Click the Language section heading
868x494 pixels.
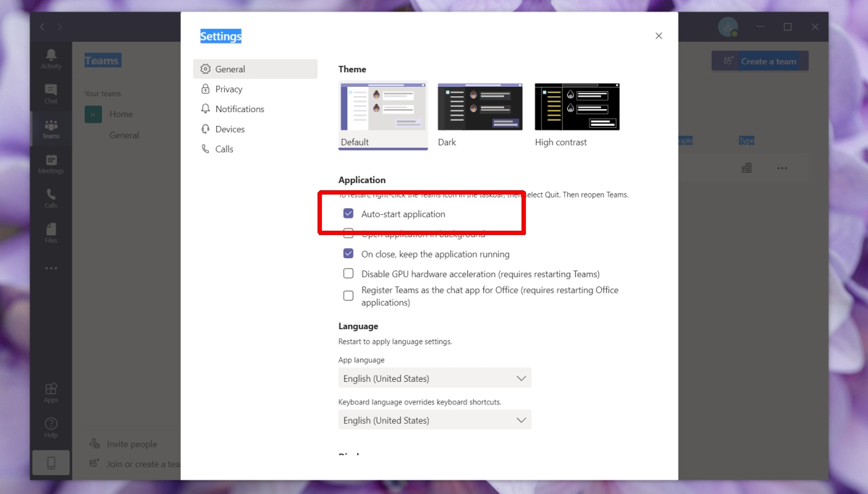click(x=358, y=326)
